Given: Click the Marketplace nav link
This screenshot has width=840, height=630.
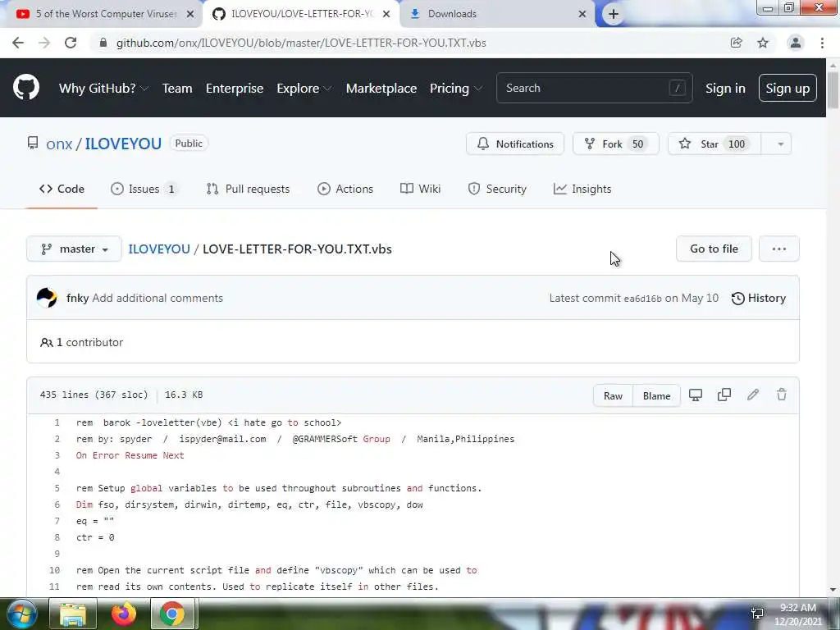Looking at the screenshot, I should tap(381, 89).
